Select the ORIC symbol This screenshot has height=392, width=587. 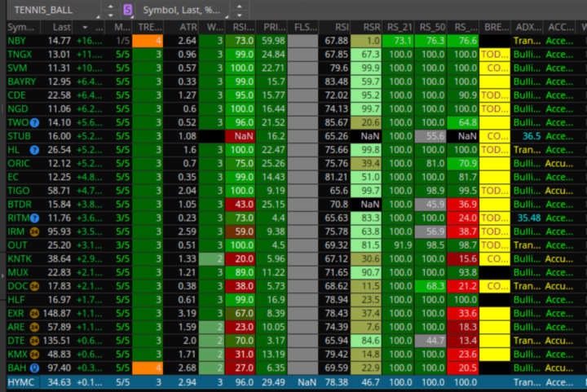pos(19,164)
